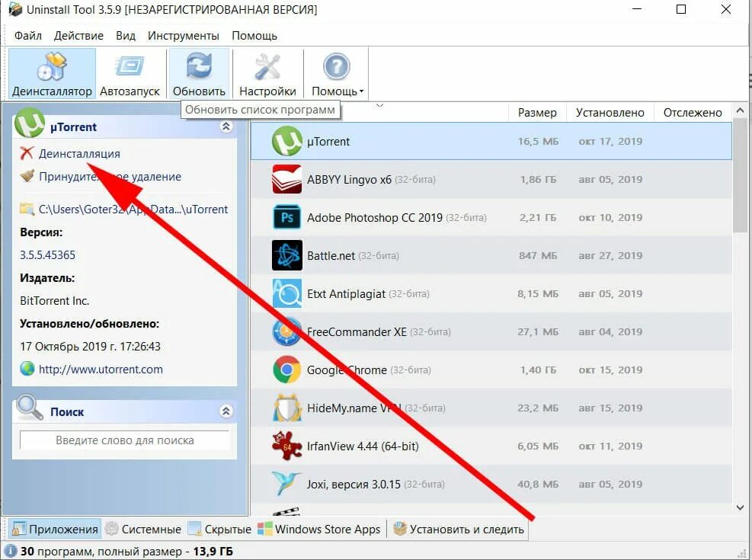Open the Файл menu
752x560 pixels.
28,36
